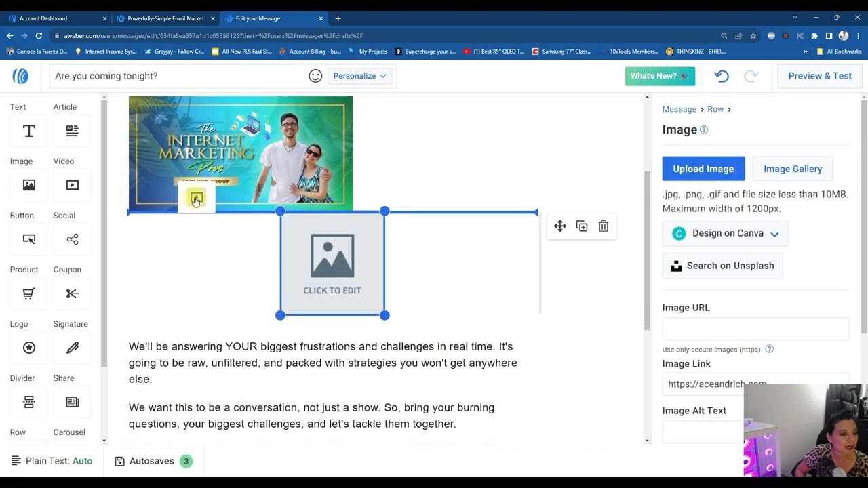Screen dimensions: 868x488
Task: Show more hidden bookmarks chevron
Action: point(806,52)
